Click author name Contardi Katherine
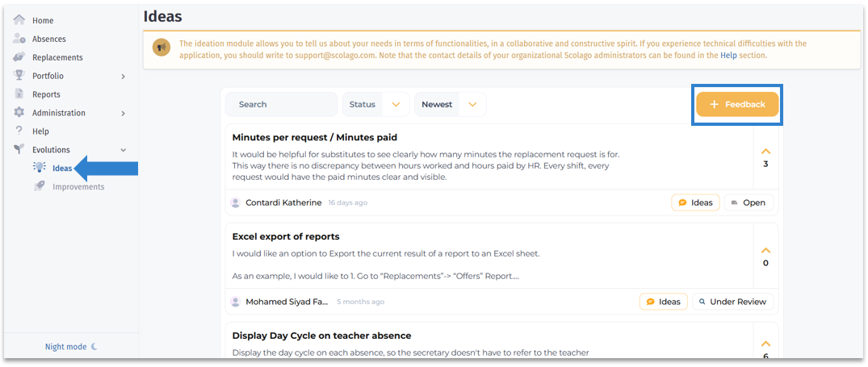Viewport: 868px width, 367px height. pos(283,202)
